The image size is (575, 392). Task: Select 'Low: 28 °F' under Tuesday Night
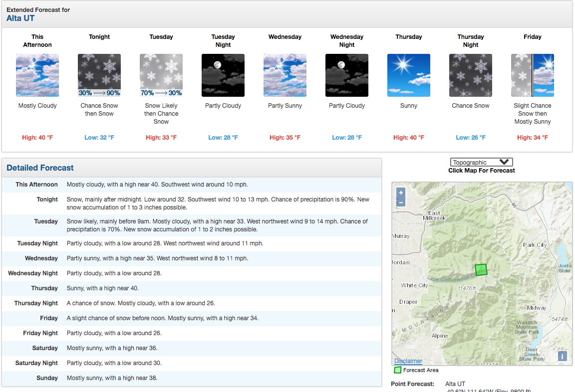point(223,138)
